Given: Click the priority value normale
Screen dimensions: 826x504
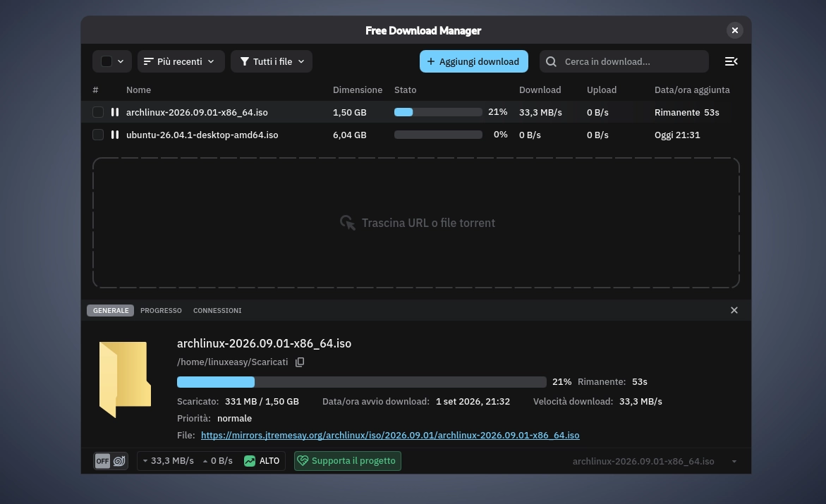Looking at the screenshot, I should (x=234, y=418).
